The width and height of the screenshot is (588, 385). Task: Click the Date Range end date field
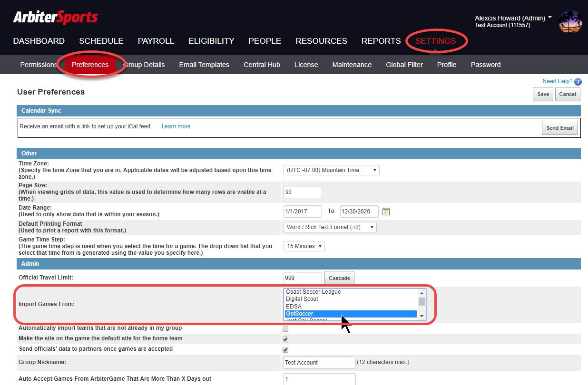(x=359, y=211)
